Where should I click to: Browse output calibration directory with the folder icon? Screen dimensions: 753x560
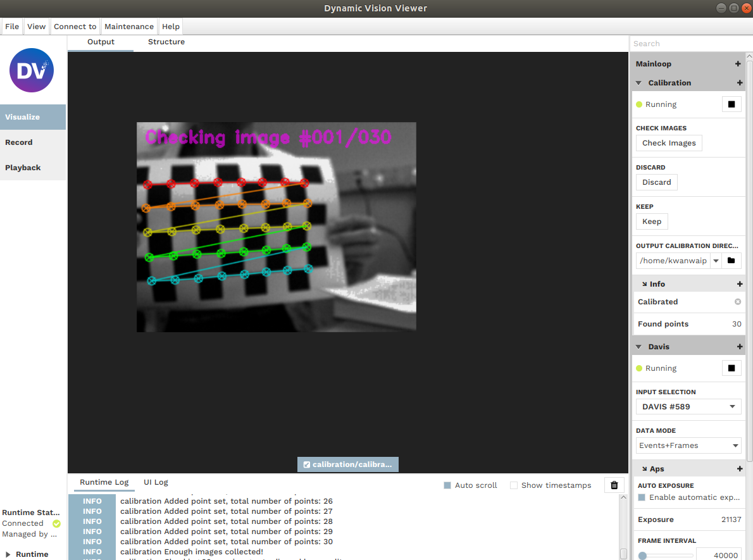pos(731,260)
